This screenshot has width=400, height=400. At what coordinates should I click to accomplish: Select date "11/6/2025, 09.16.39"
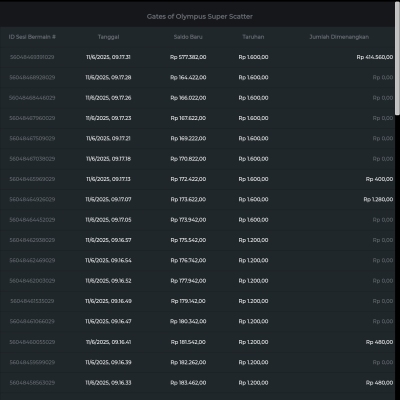coord(108,363)
